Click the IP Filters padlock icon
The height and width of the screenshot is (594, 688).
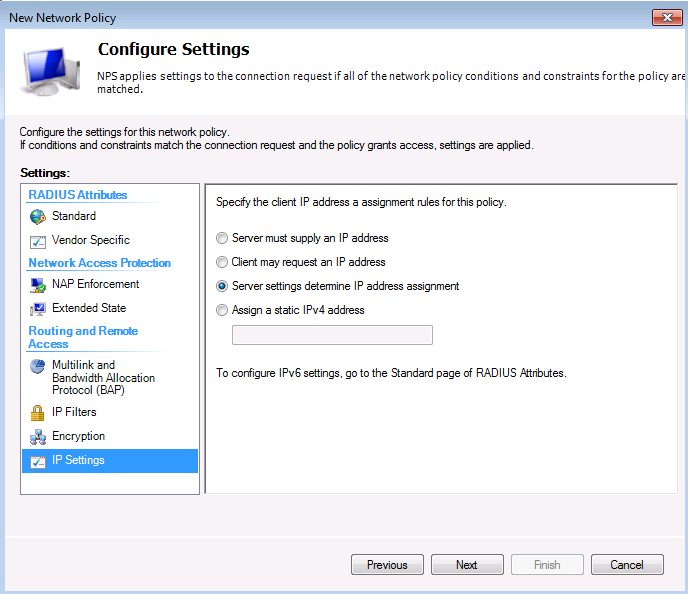pyautogui.click(x=38, y=412)
